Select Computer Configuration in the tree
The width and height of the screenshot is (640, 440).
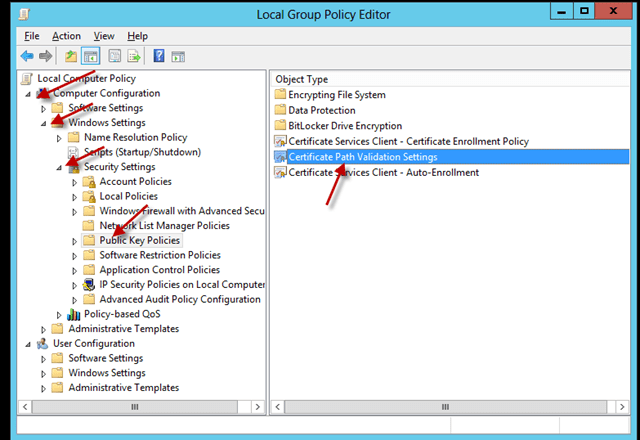point(107,93)
